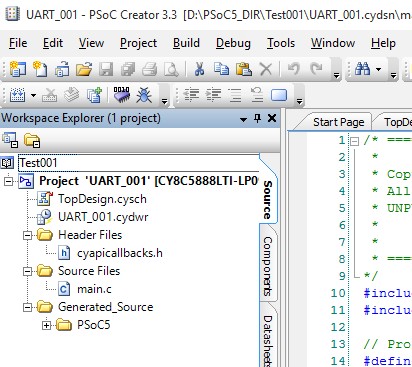Screen dimensions: 412x367
Task: Click the Generate Application icon with plus
Action: click(x=94, y=95)
